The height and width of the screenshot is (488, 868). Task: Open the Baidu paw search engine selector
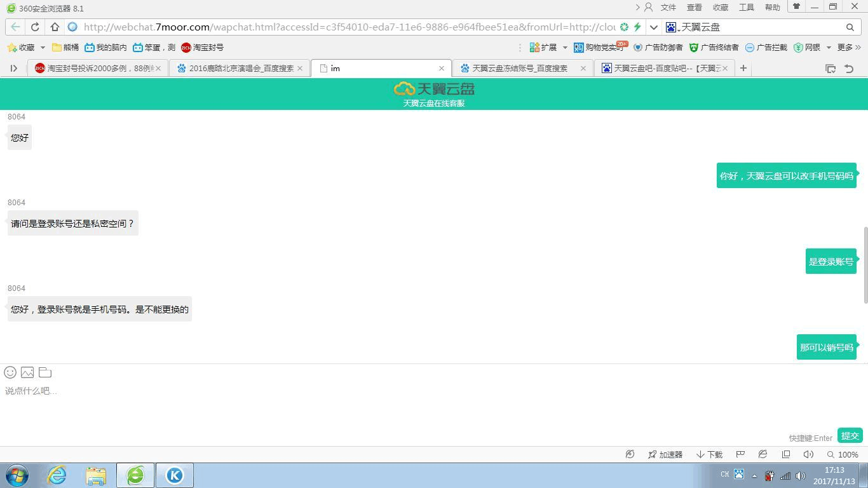[x=672, y=27]
